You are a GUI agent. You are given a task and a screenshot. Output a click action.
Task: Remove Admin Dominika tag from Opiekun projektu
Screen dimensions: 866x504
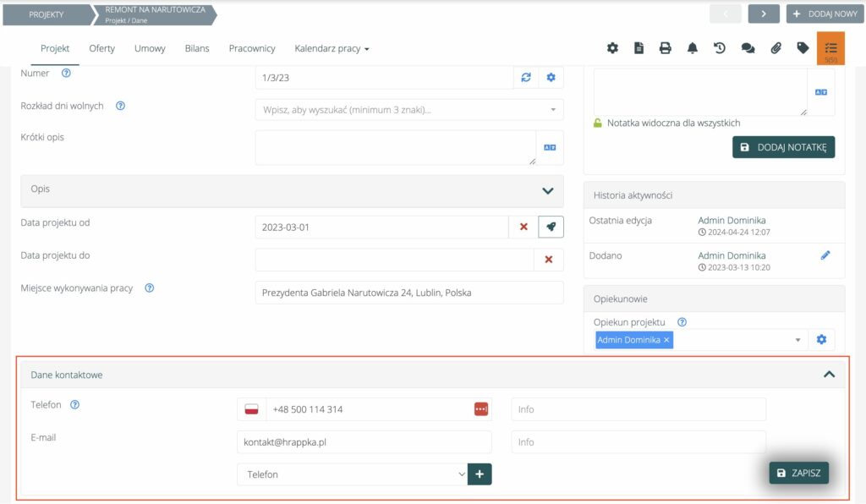666,340
